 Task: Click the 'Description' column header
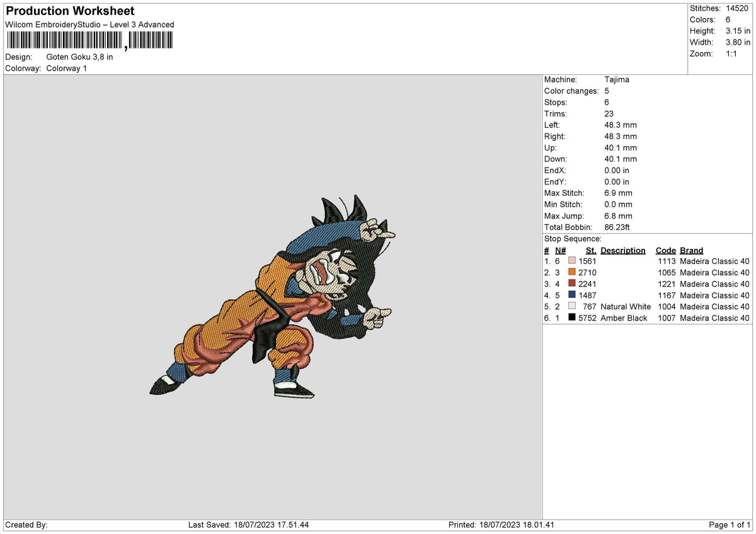point(623,250)
